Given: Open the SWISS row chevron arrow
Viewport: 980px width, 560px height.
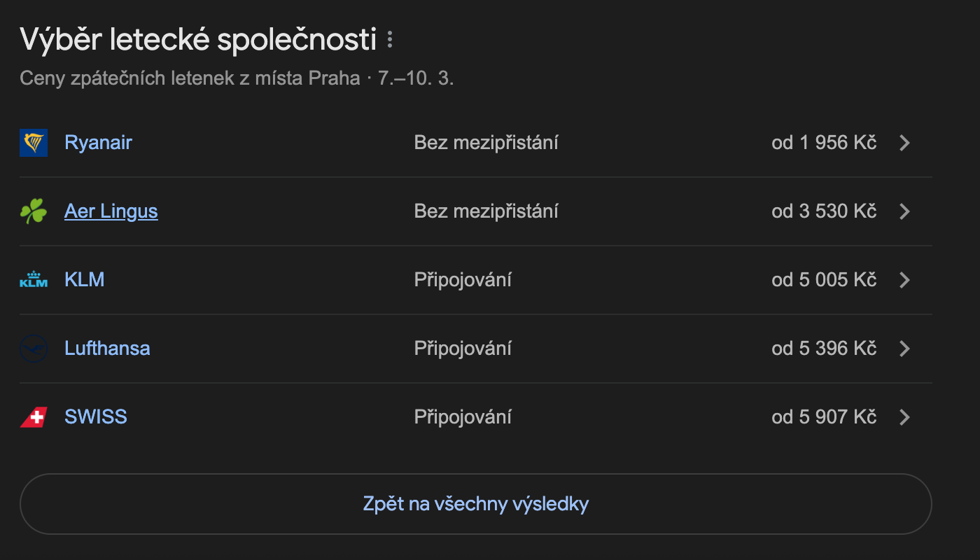Looking at the screenshot, I should click(904, 417).
